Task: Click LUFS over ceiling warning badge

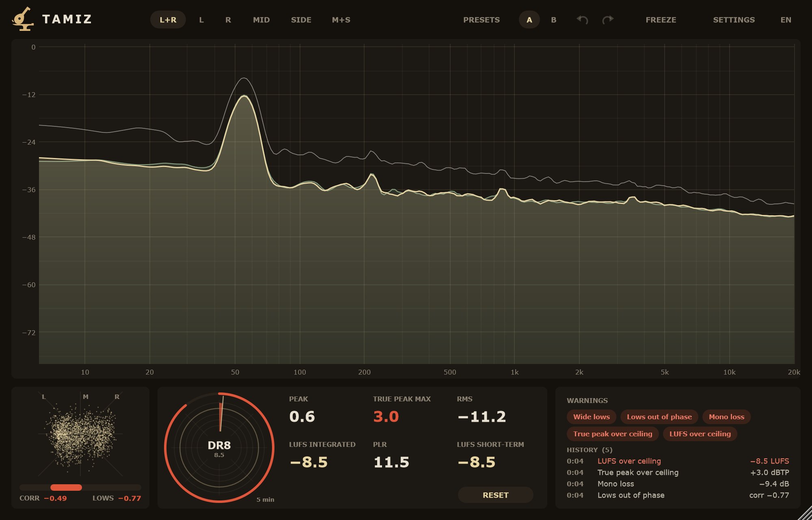Action: (x=700, y=434)
